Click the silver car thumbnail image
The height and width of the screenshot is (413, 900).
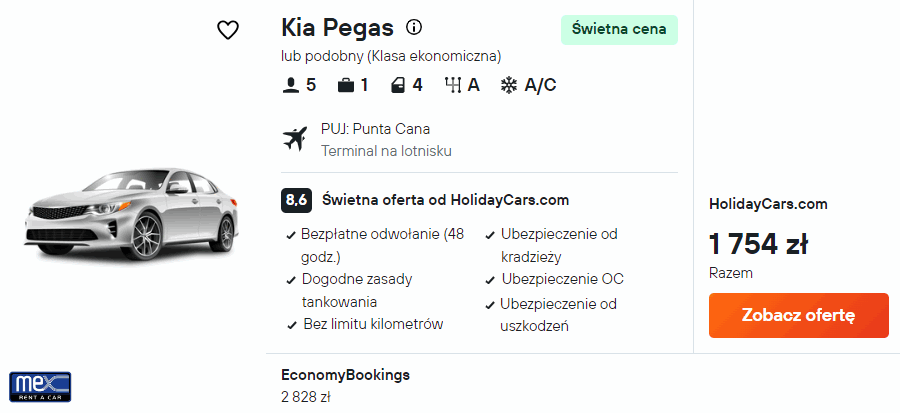[132, 215]
